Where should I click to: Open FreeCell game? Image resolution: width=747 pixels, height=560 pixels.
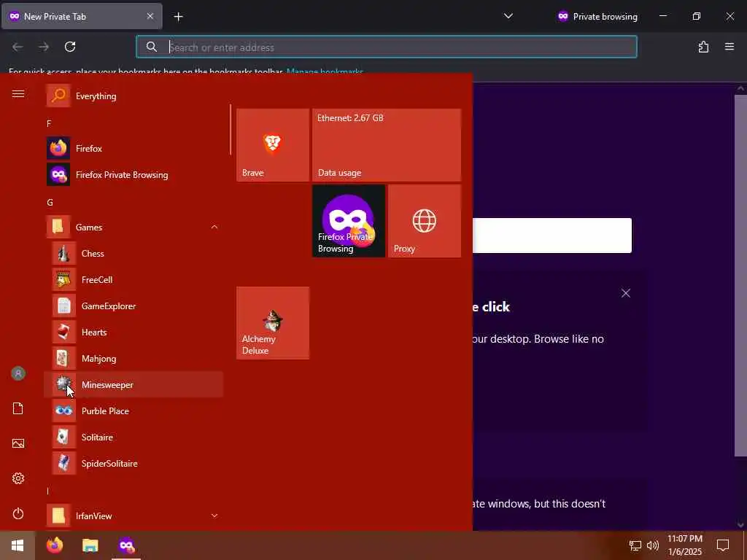pos(133,279)
